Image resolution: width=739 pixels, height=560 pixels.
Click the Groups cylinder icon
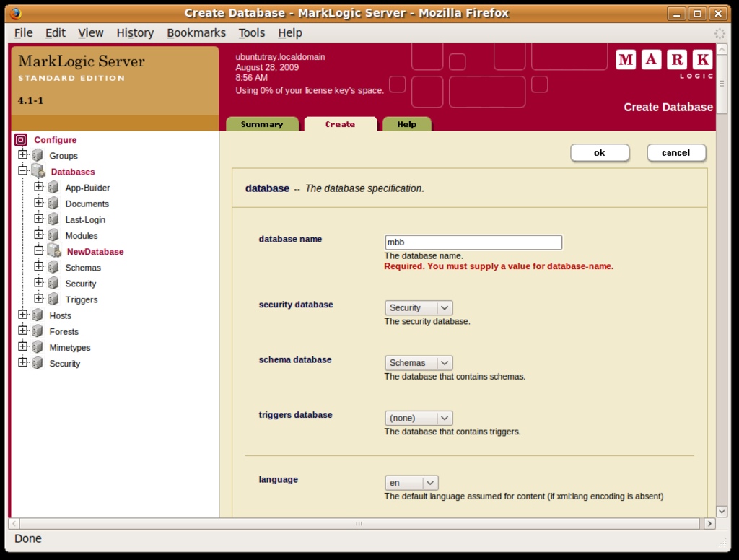coord(38,156)
